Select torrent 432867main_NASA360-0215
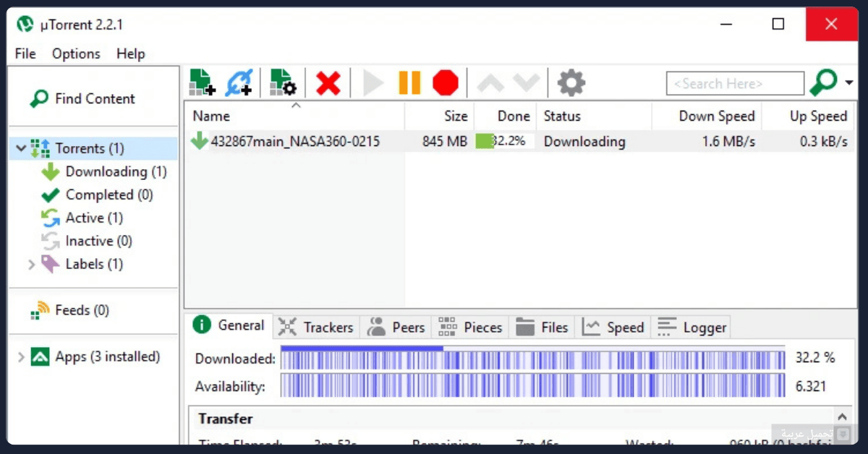The image size is (868, 454). (x=294, y=141)
